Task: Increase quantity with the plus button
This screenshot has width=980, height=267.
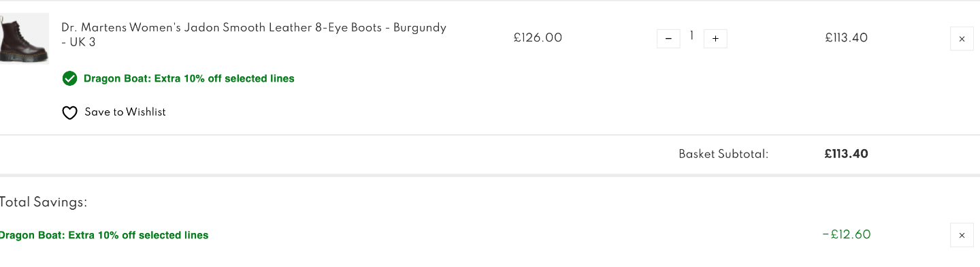Action: [x=715, y=39]
